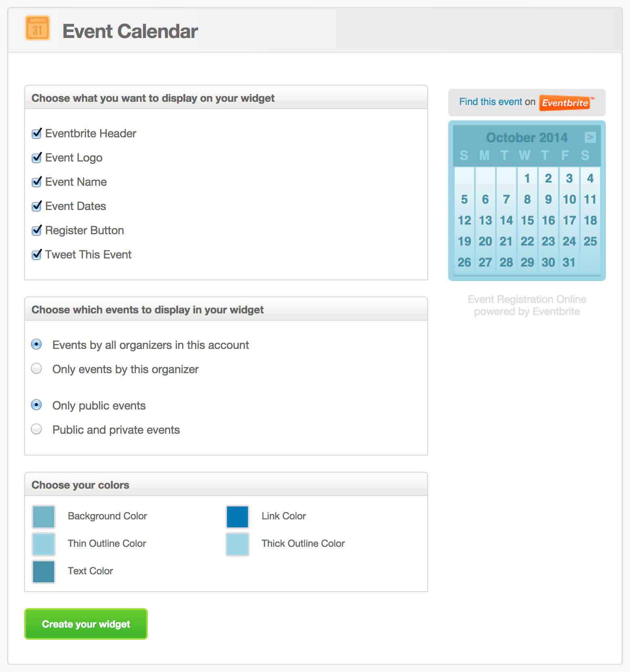The image size is (630, 672).
Task: Open the Thick Outline Color swatch
Action: click(x=237, y=544)
